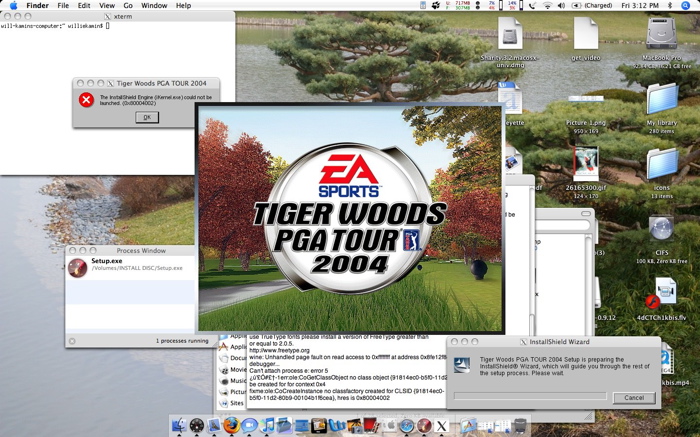Open Dashboard from the Dock
The image size is (700, 437).
click(x=197, y=425)
